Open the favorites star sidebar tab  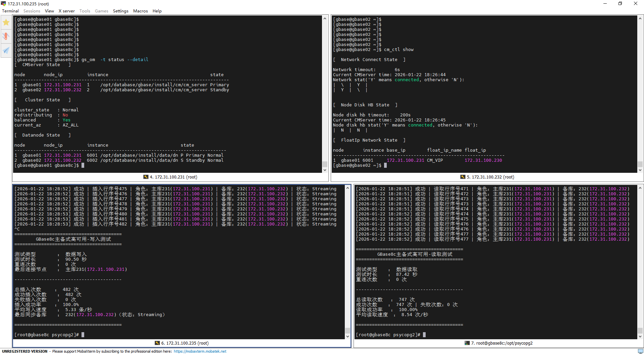coord(6,22)
